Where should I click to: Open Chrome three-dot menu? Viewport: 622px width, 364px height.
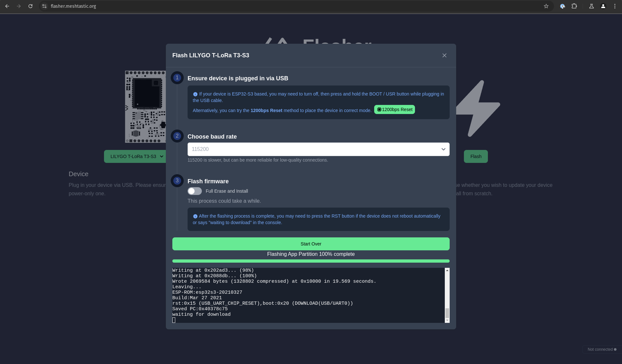(x=615, y=6)
